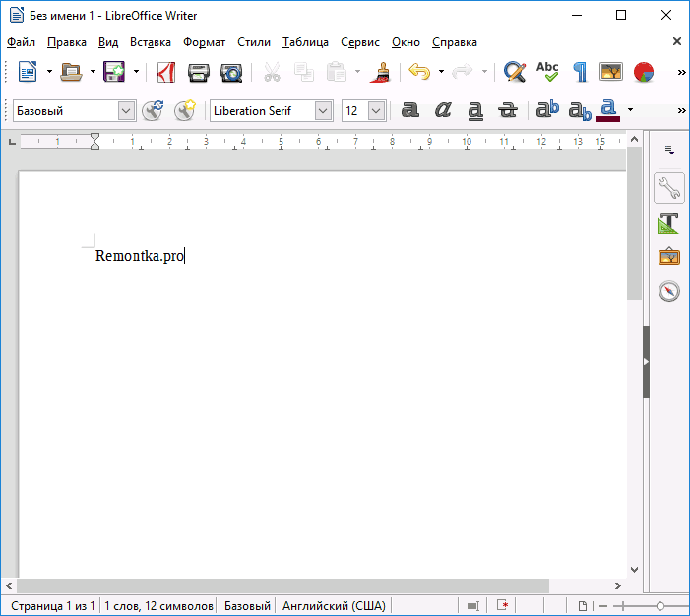Open the Paste options dropdown arrow
This screenshot has height=616, width=690.
click(x=357, y=72)
